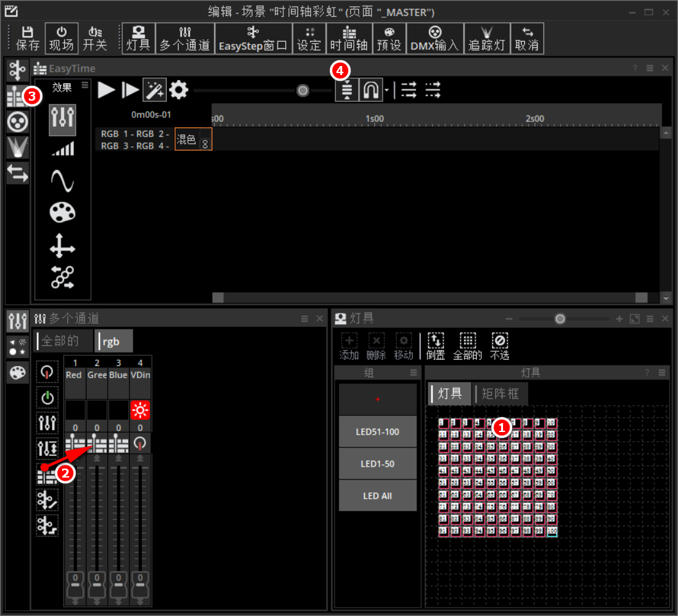The height and width of the screenshot is (616, 678).
Task: Open dropdown arrow next to magnet
Action: tap(386, 92)
